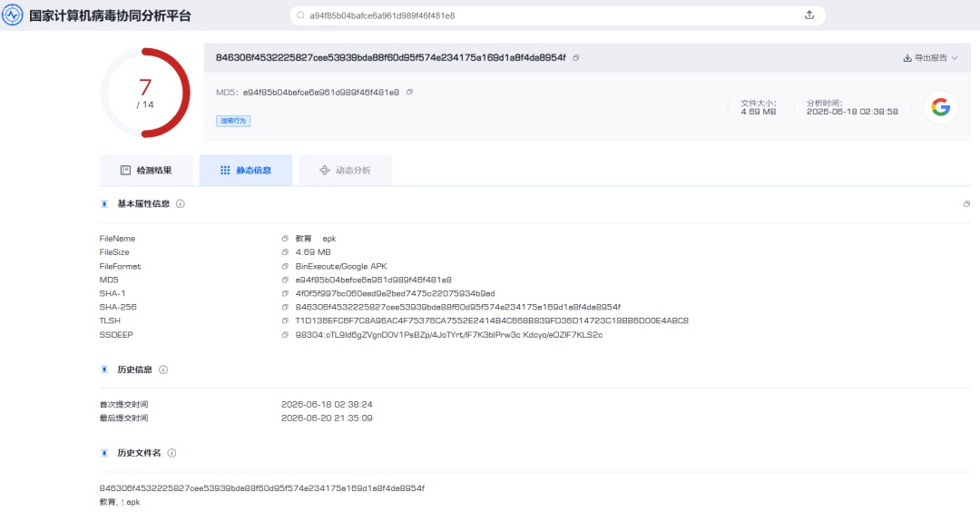Copy all basic attribute info icon
Screen dimensions: 980x512
point(966,203)
